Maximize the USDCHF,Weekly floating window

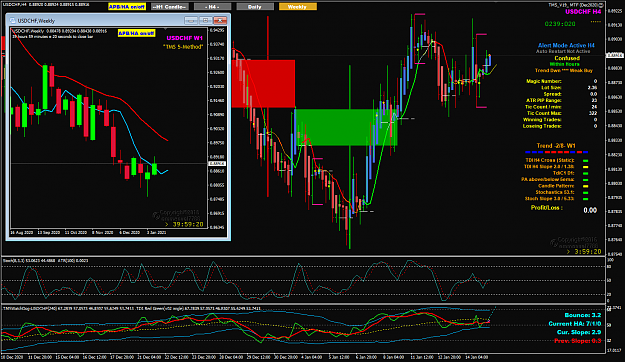[x=206, y=20]
